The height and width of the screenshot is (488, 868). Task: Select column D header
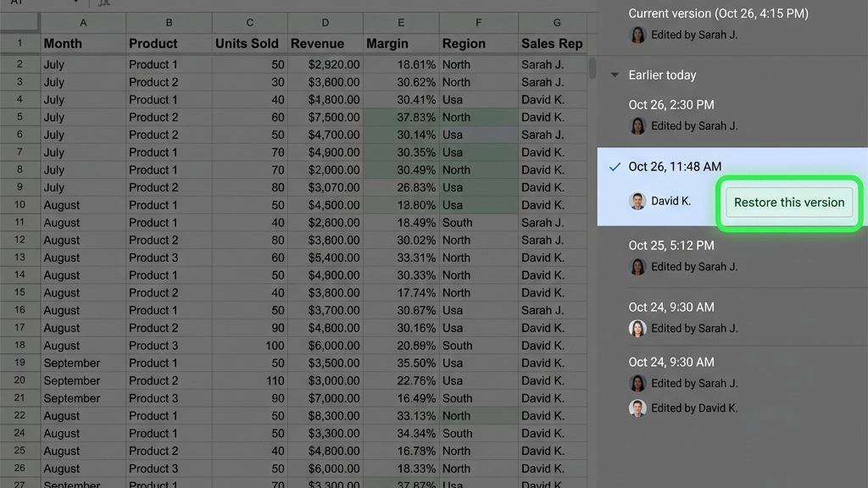(325, 23)
